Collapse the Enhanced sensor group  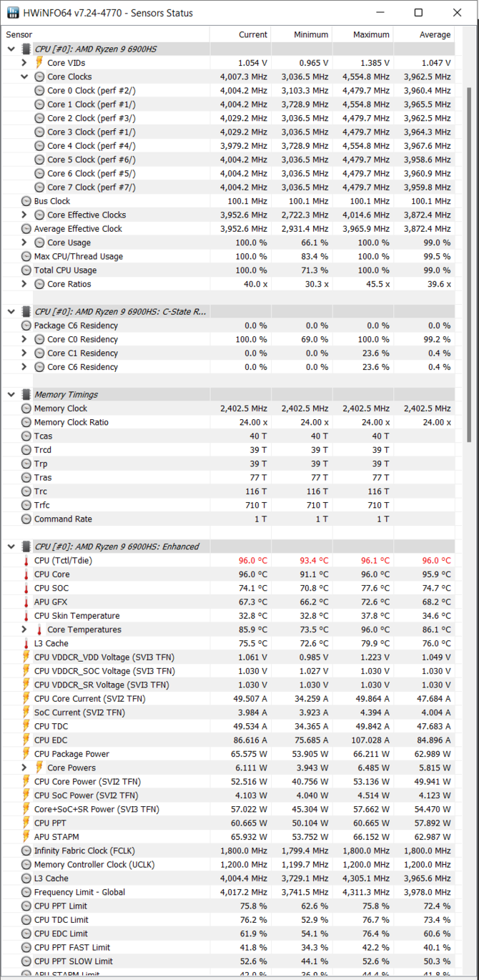[11, 547]
